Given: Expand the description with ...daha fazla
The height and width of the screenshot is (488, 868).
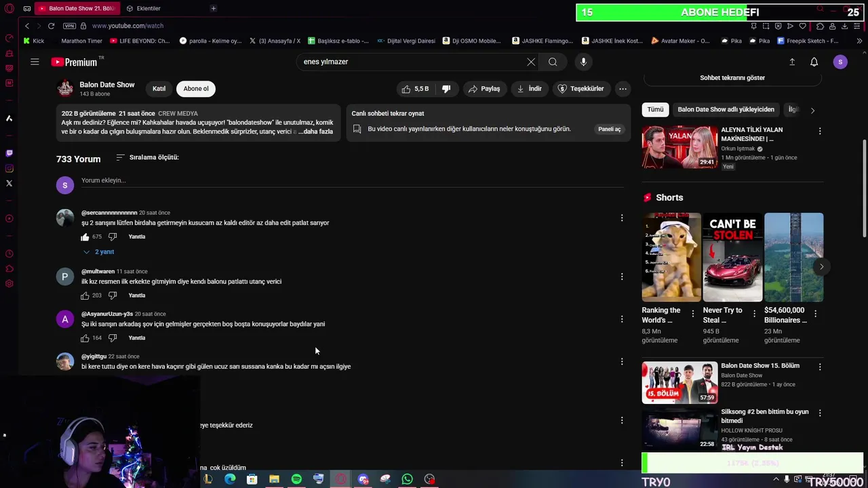Looking at the screenshot, I should pos(317,131).
